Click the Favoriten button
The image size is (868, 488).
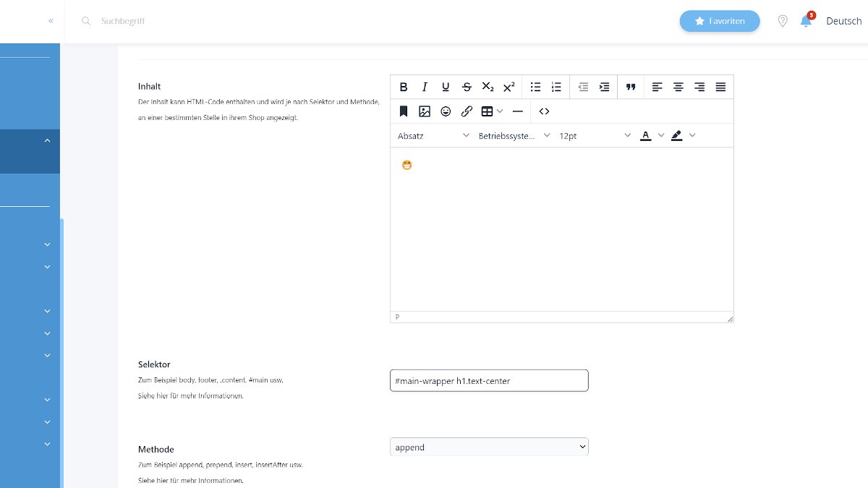click(x=720, y=21)
